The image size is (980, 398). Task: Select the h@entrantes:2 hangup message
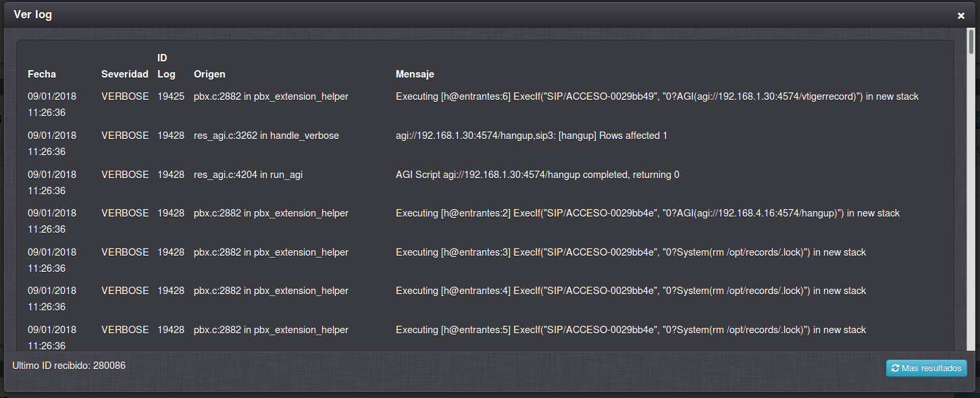click(x=647, y=213)
